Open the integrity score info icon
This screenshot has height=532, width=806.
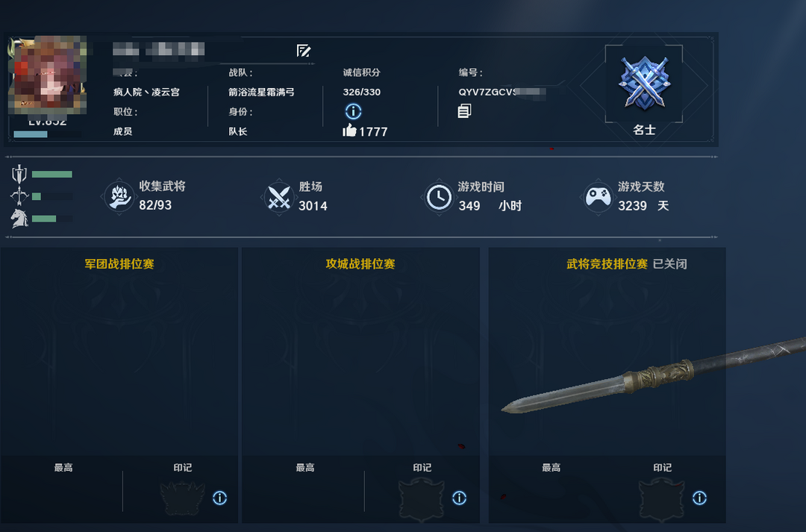(353, 111)
